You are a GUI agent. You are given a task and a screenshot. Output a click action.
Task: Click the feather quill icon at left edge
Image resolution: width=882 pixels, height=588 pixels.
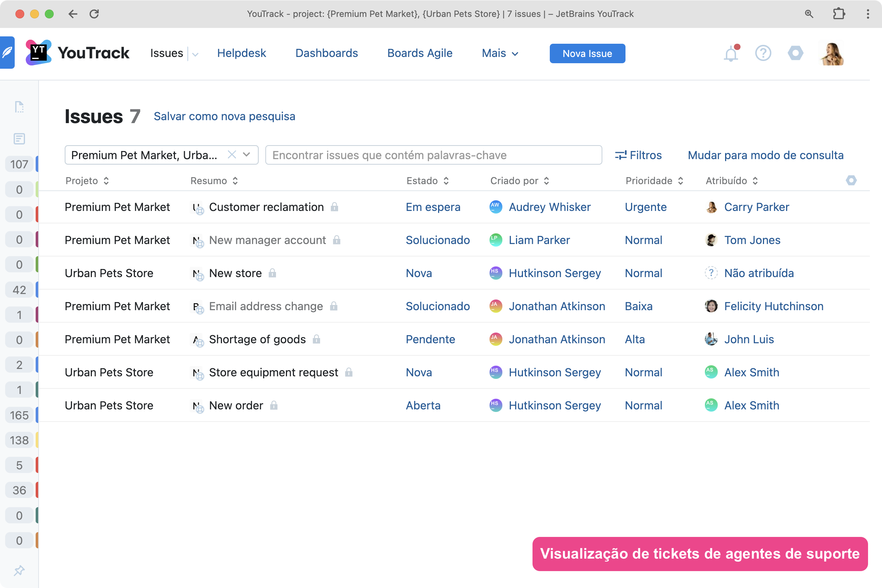pos(7,53)
